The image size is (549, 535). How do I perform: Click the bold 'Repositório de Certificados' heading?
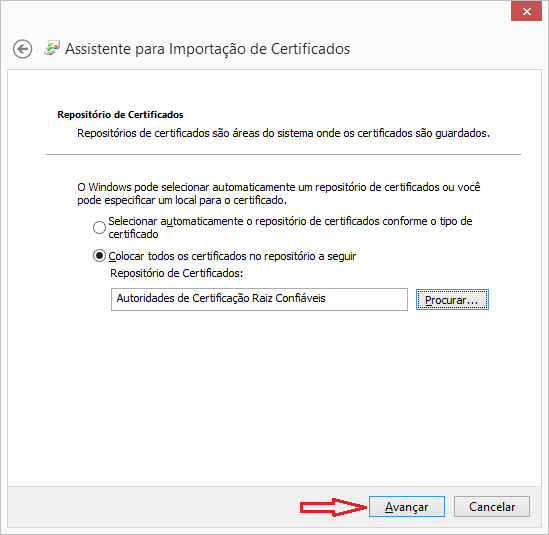(120, 115)
